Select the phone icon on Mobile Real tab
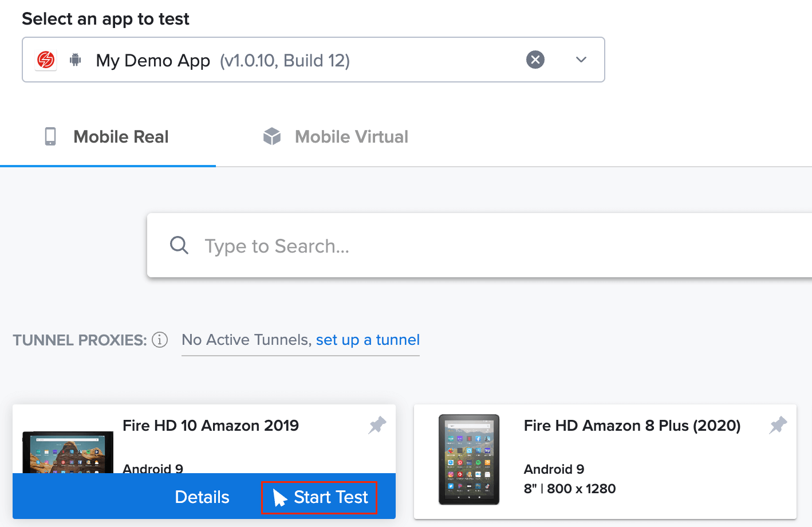Image resolution: width=812 pixels, height=527 pixels. 50,136
